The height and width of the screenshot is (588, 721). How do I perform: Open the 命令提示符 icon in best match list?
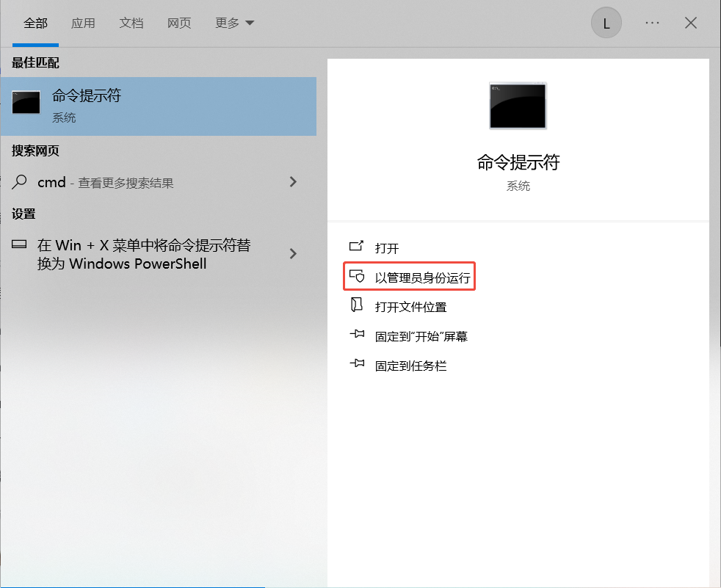point(26,102)
